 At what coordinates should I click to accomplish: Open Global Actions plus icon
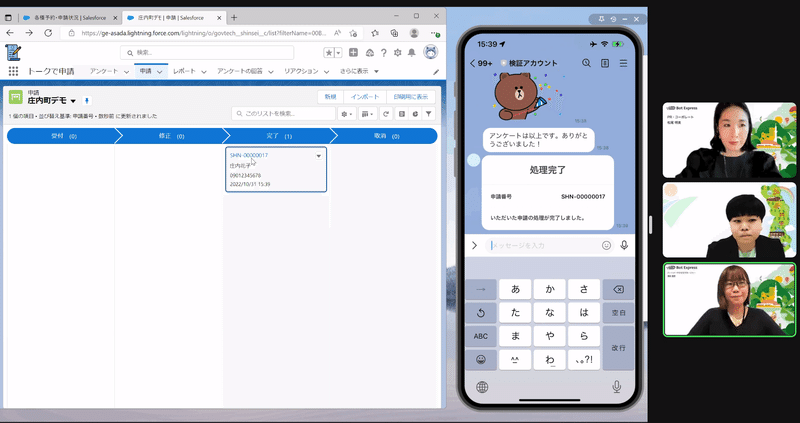[353, 53]
